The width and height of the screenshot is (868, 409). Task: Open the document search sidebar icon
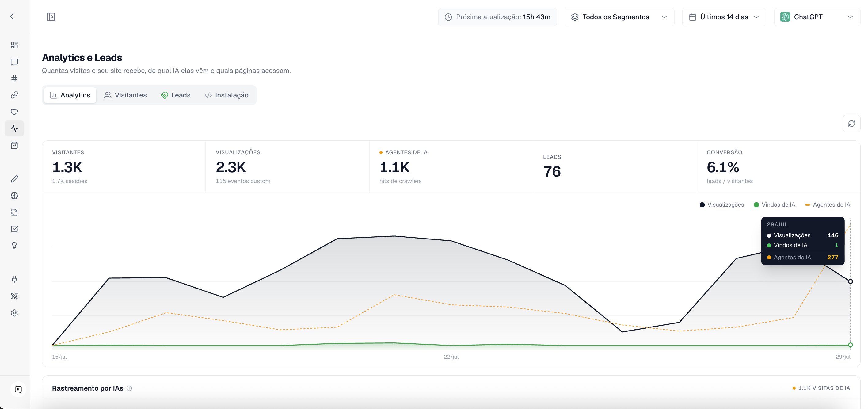pyautogui.click(x=14, y=212)
